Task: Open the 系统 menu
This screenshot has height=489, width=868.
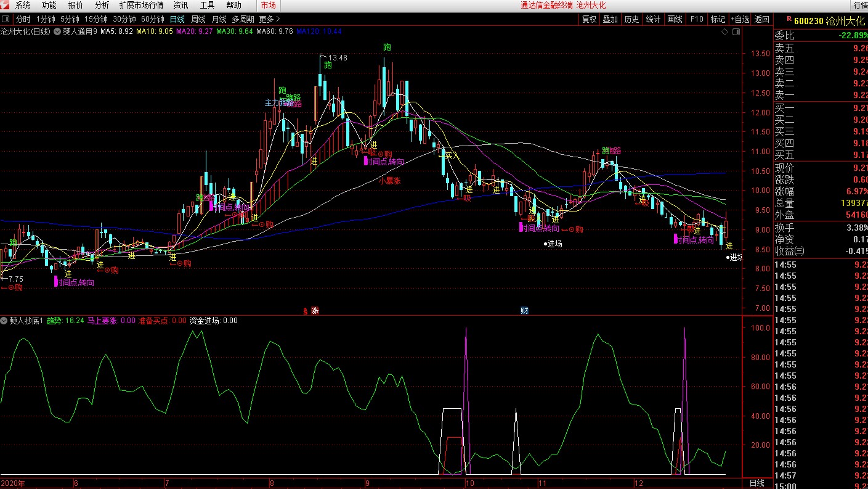Action: (x=22, y=5)
